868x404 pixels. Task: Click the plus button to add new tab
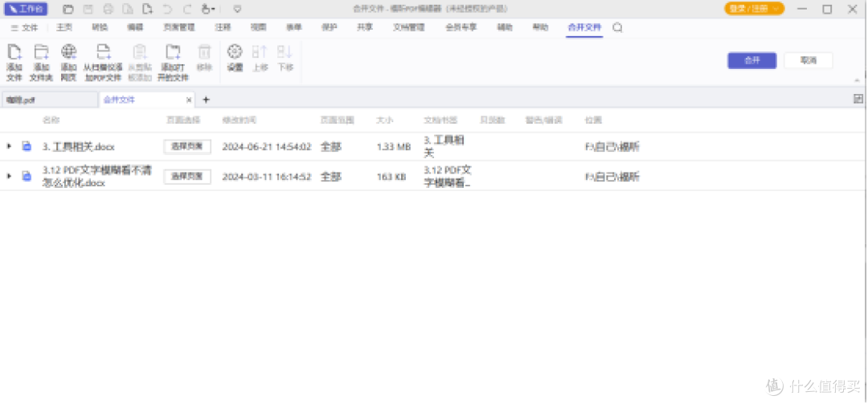pyautogui.click(x=206, y=100)
